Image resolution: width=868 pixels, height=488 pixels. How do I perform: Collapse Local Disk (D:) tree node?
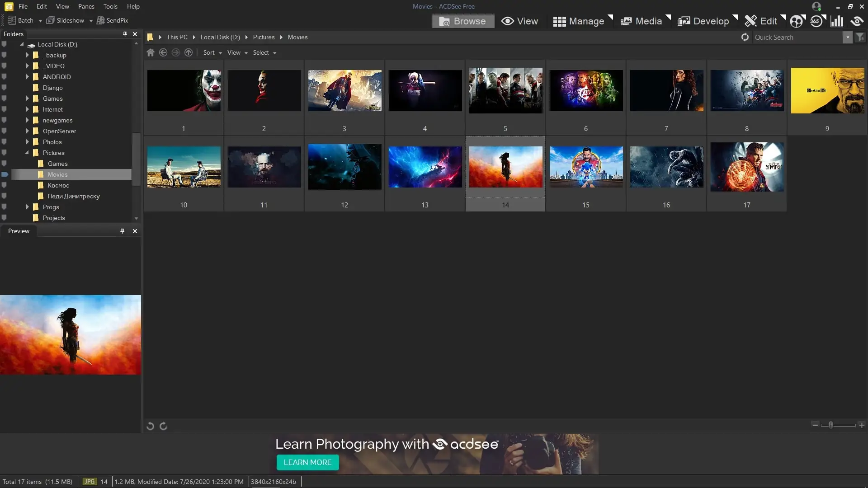click(22, 44)
